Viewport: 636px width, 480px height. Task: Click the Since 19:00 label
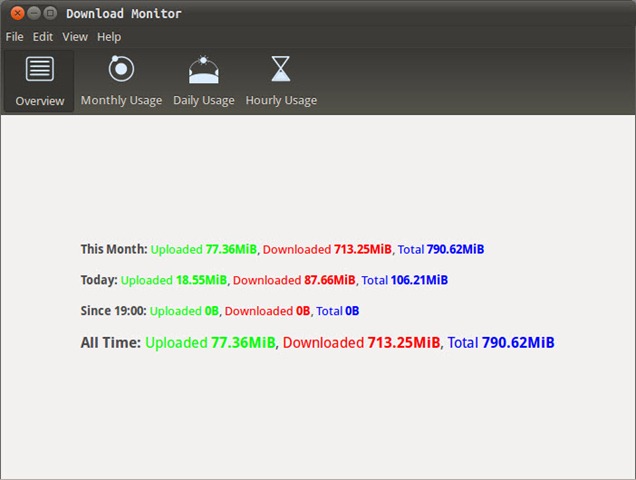point(114,311)
